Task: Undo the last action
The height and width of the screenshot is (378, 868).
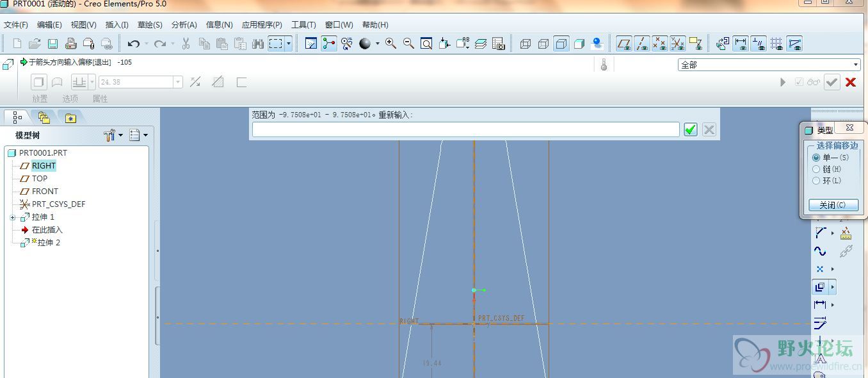Action: pyautogui.click(x=133, y=44)
